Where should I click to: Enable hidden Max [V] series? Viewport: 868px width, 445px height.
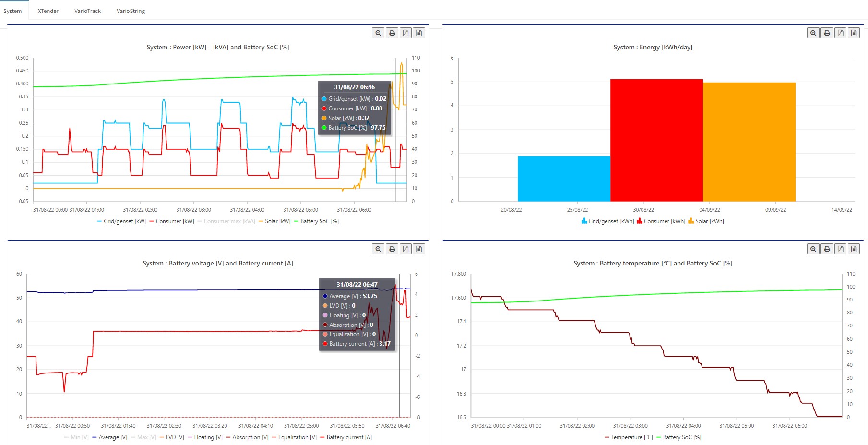click(x=143, y=437)
